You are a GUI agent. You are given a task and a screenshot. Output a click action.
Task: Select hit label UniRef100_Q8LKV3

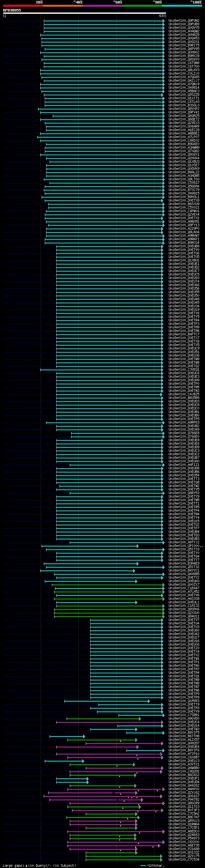184,70
